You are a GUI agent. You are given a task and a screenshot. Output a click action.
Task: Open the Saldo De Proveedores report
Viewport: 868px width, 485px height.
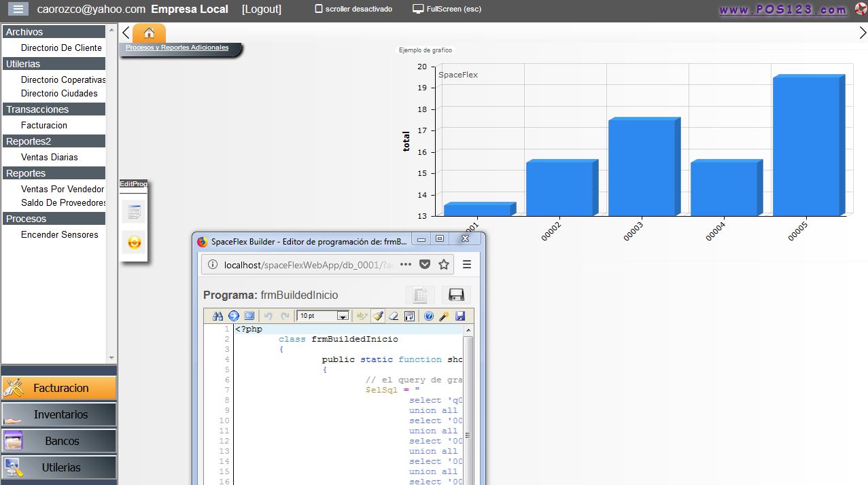point(63,203)
